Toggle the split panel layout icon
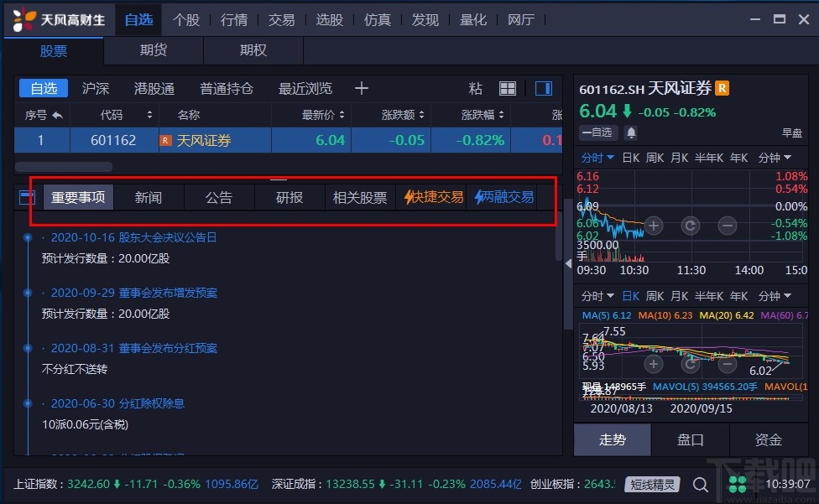Screen dimensions: 819x504 (x=543, y=88)
